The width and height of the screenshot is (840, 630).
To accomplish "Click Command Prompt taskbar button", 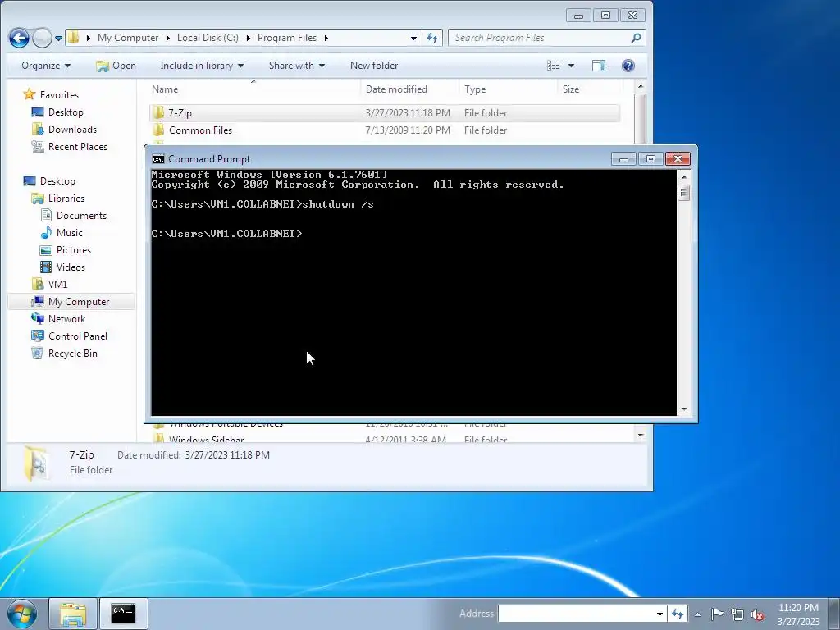I will point(123,614).
